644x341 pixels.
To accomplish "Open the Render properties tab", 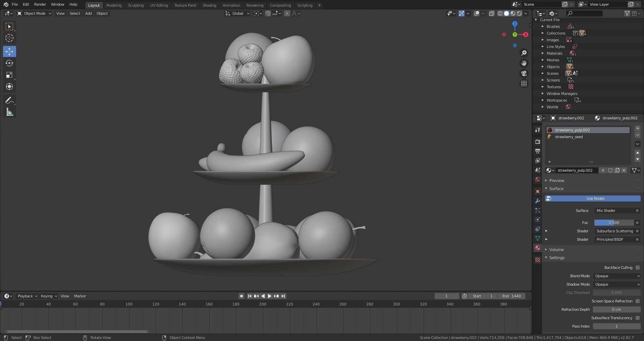I will tap(538, 142).
